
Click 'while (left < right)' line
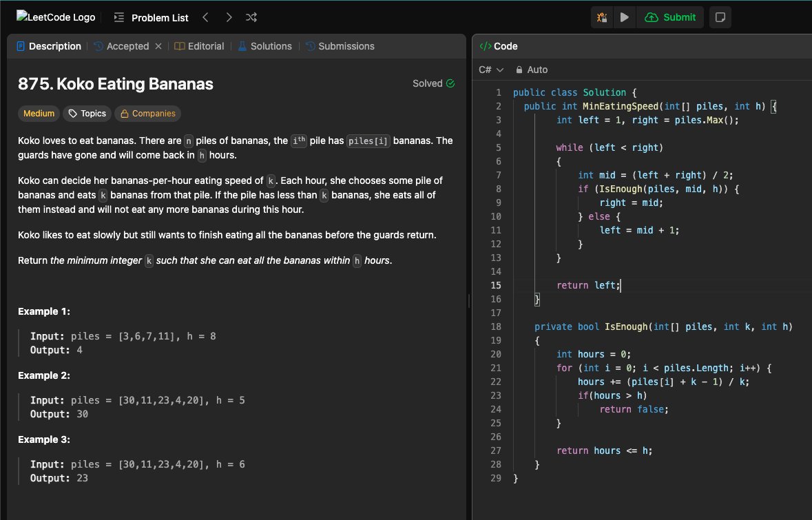tap(610, 147)
